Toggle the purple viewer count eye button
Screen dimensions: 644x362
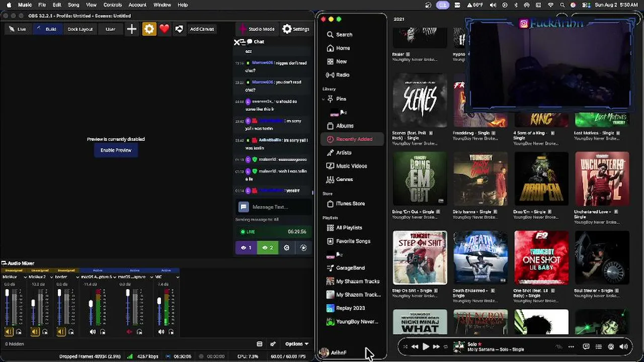[x=246, y=247]
